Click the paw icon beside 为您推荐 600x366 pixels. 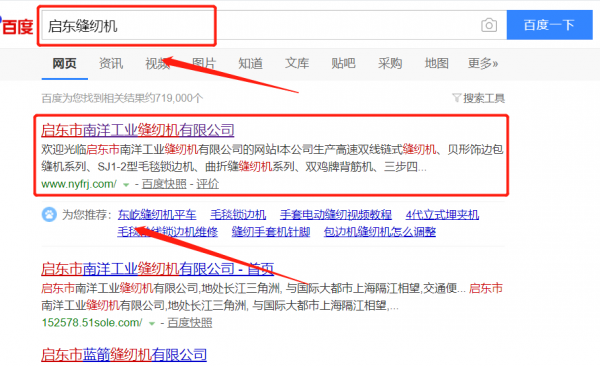tap(49, 214)
